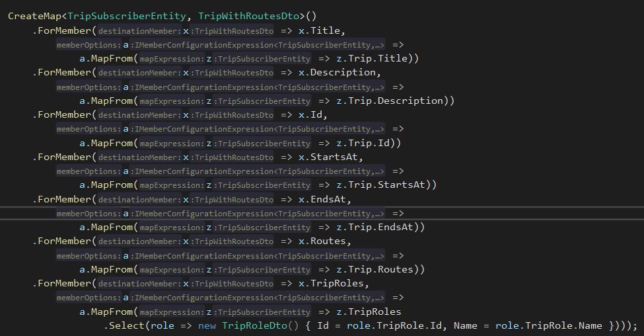
Task: Click ForMember on the x.EndsAt line
Action: [65, 200]
